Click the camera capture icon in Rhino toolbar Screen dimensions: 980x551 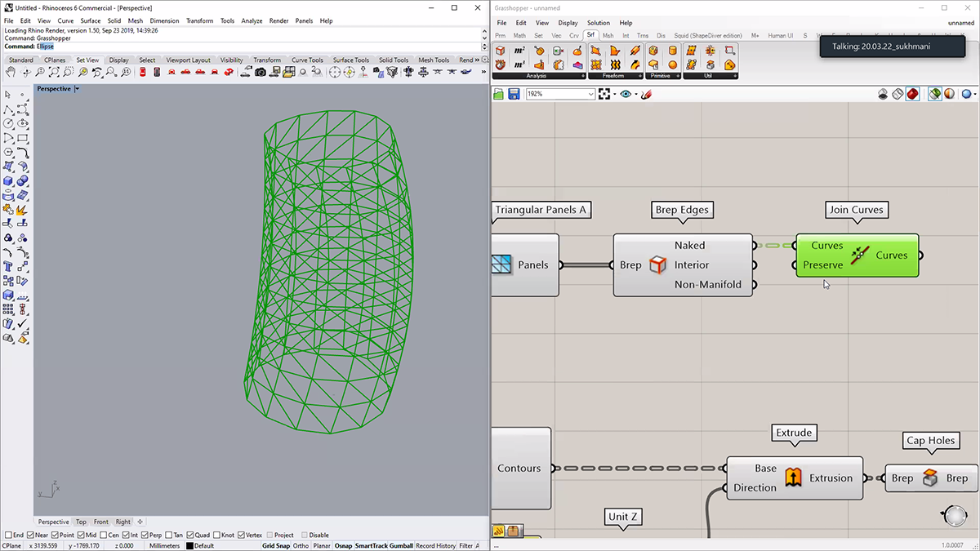coord(260,73)
